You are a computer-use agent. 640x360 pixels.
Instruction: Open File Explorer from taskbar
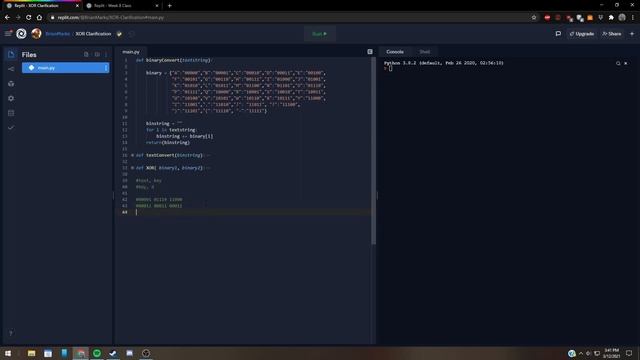point(31,353)
